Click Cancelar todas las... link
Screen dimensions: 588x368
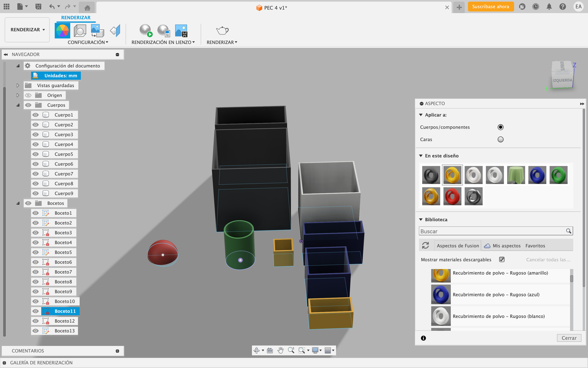tap(548, 260)
